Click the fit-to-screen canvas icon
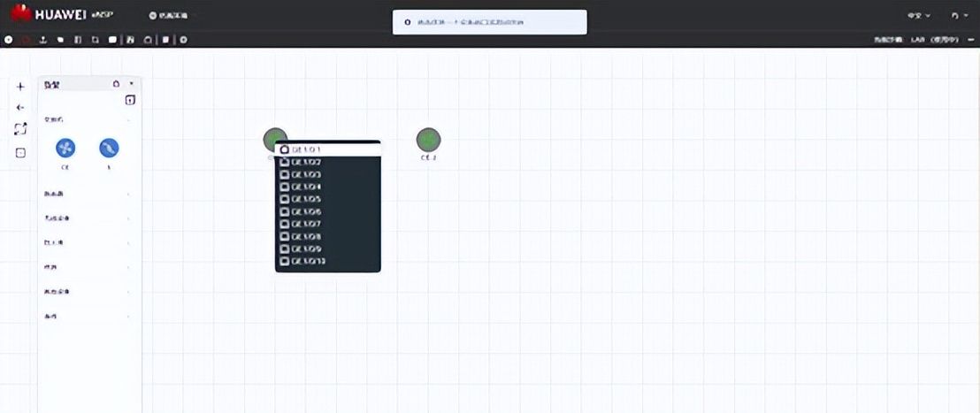Viewport: 980px width, 413px height. pyautogui.click(x=20, y=129)
